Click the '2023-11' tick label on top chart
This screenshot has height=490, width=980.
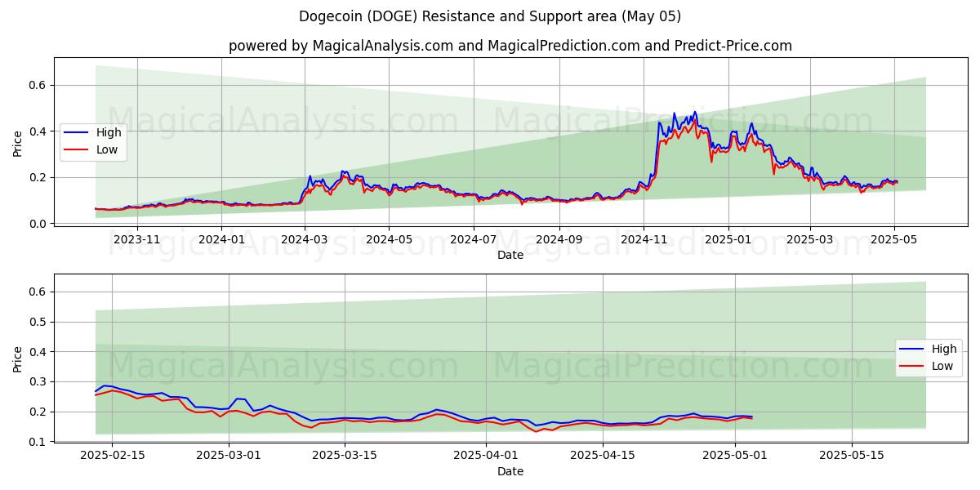[137, 239]
